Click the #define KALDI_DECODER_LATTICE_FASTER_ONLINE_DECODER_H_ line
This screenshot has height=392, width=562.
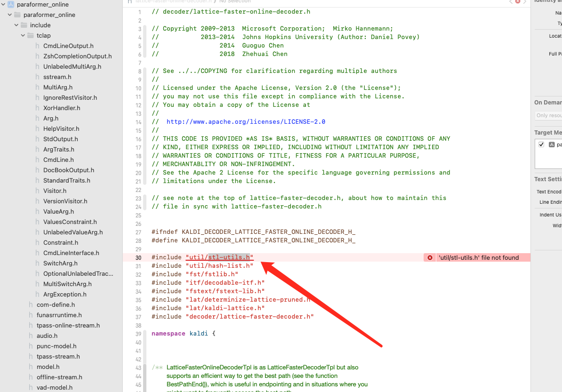click(253, 240)
